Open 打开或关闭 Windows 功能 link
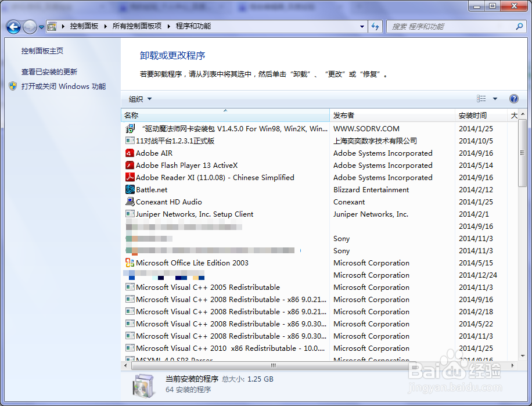532x406 pixels. (63, 87)
